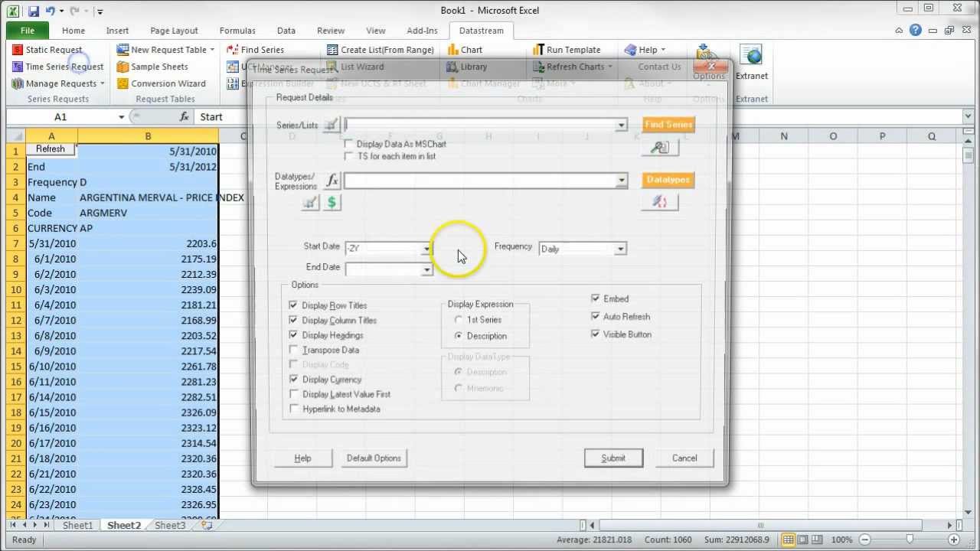Screen dimensions: 980x551
Task: Click the horizontal scrollbar of the worksheet
Action: pyautogui.click(x=760, y=526)
